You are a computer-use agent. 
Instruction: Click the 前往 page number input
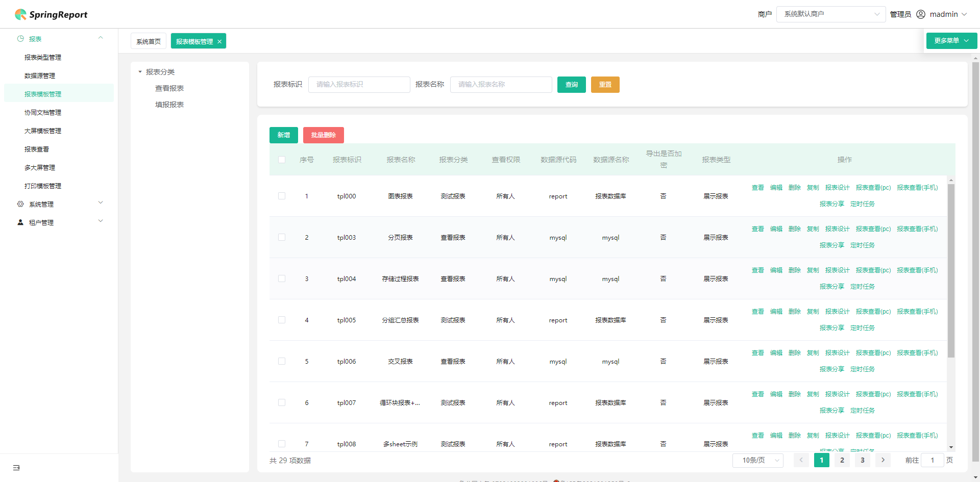tap(932, 460)
